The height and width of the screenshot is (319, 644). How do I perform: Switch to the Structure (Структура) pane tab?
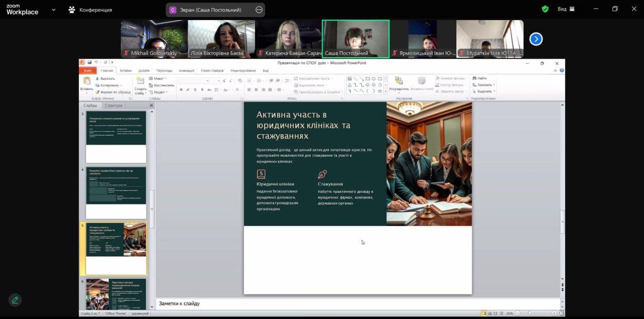[x=113, y=105]
